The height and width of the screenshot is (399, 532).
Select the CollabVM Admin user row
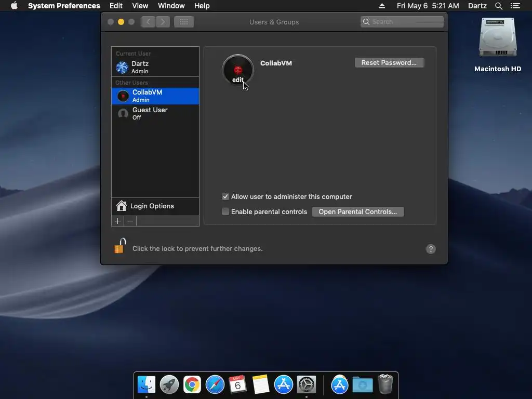pyautogui.click(x=155, y=96)
